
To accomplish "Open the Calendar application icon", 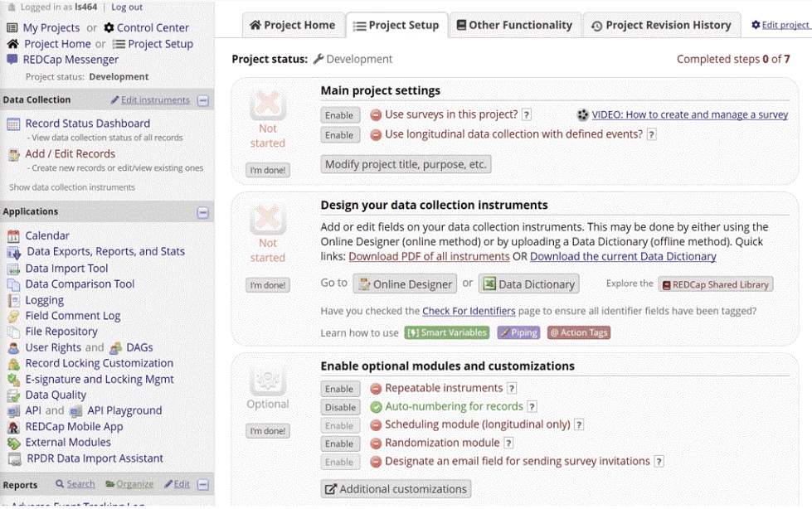I will [x=13, y=236].
